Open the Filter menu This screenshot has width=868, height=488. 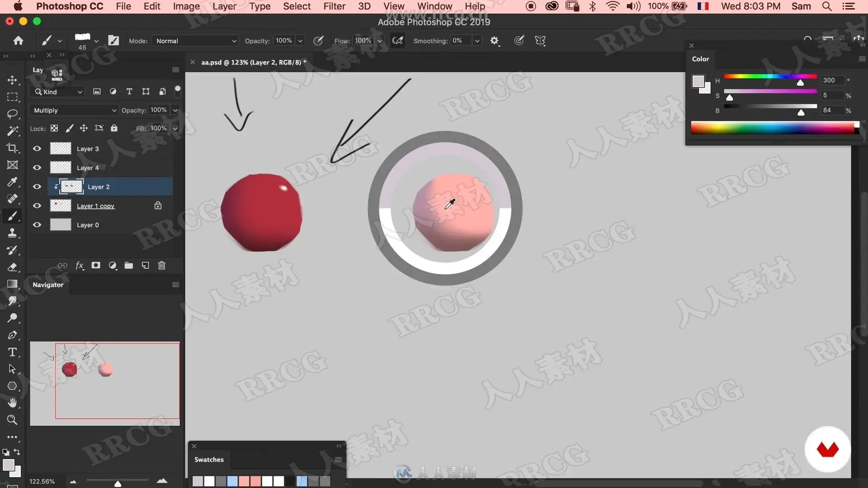[334, 6]
